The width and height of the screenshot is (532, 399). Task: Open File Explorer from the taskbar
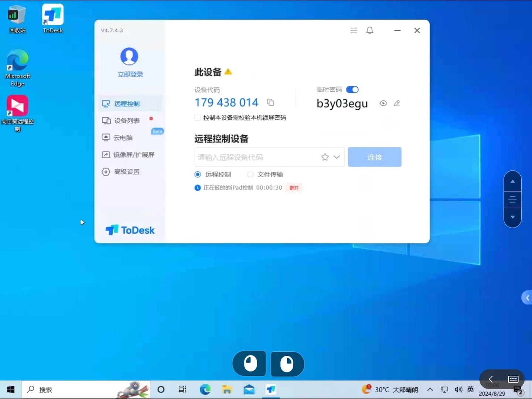click(227, 389)
